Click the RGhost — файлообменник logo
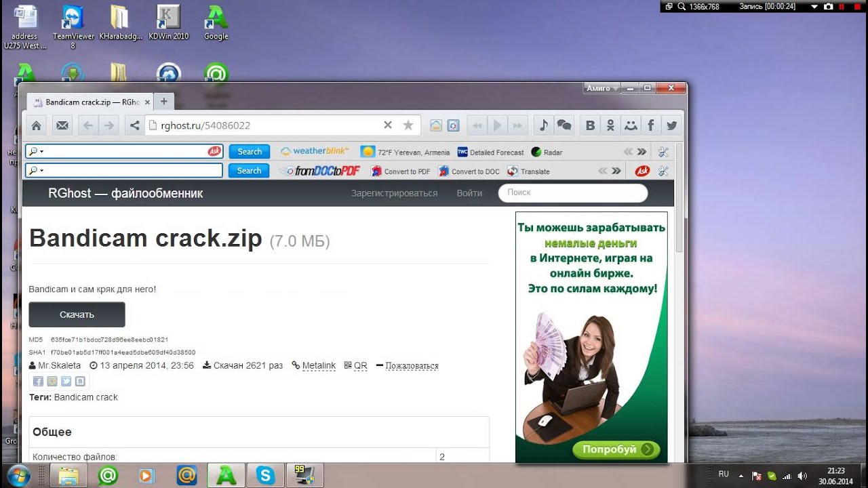This screenshot has height=488, width=868. click(x=125, y=193)
